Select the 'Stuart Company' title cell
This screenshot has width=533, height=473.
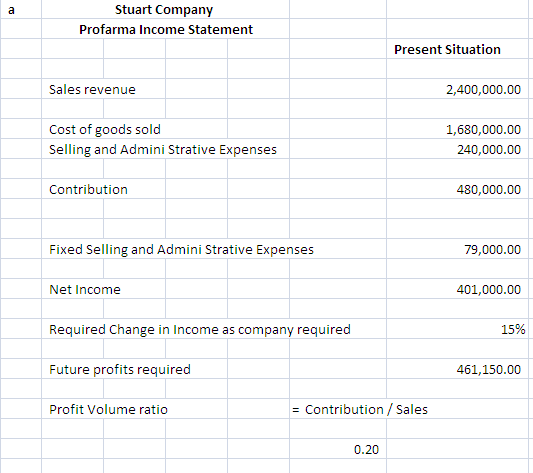coord(164,10)
